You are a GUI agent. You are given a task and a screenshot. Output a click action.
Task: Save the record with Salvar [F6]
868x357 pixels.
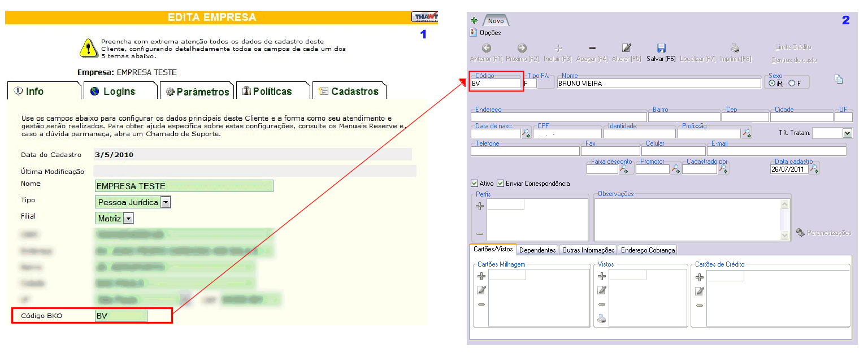point(661,53)
